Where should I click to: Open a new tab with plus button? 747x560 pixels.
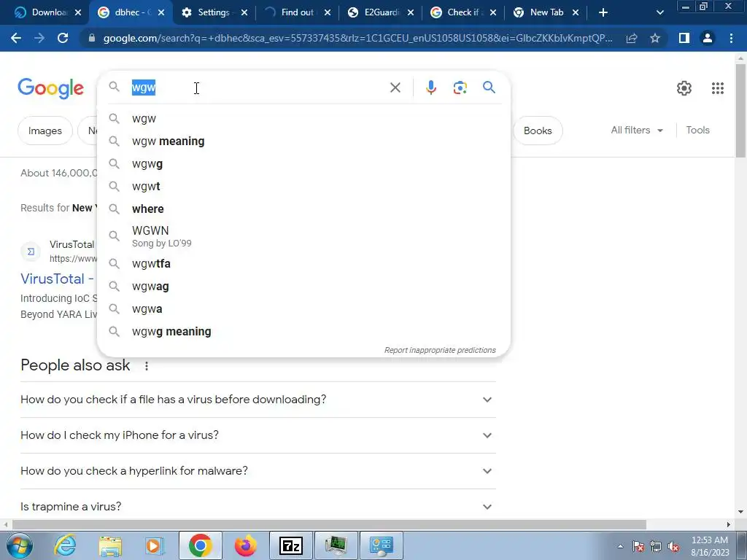click(x=603, y=12)
